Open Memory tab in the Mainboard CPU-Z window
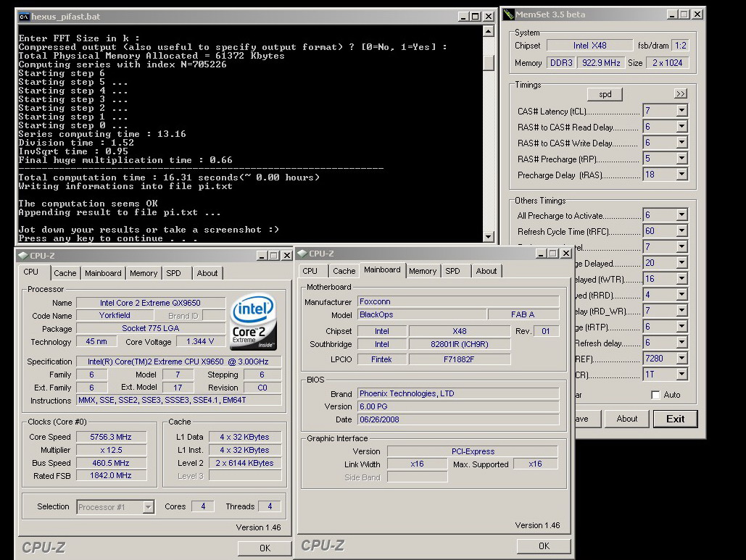 423,271
